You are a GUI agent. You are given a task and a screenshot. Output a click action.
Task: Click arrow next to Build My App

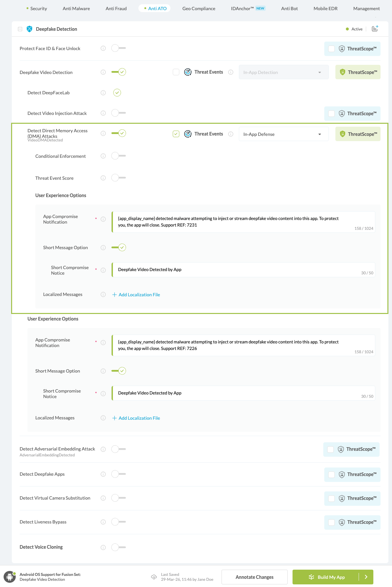(x=366, y=577)
